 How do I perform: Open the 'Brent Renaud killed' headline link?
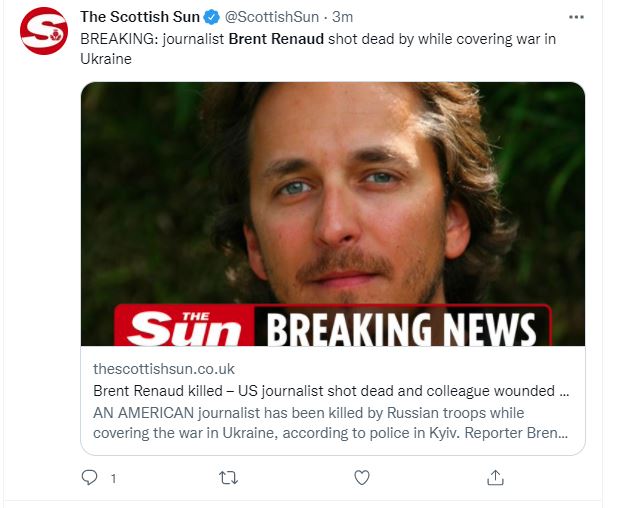(x=331, y=391)
